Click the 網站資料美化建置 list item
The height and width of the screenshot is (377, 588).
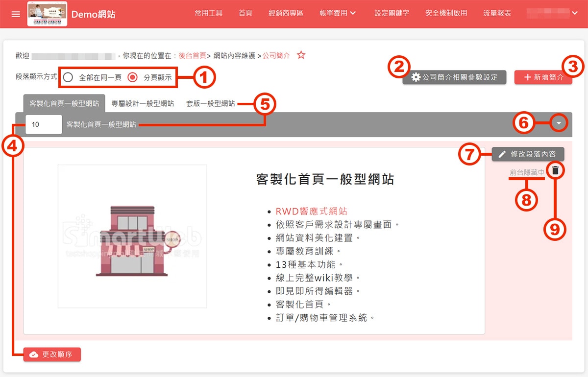pyautogui.click(x=318, y=238)
